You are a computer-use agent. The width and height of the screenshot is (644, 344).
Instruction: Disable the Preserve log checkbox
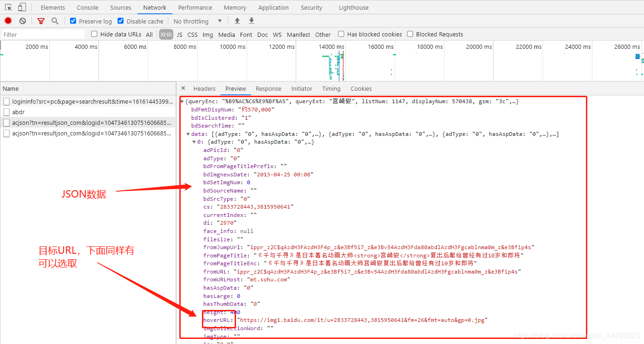[73, 21]
